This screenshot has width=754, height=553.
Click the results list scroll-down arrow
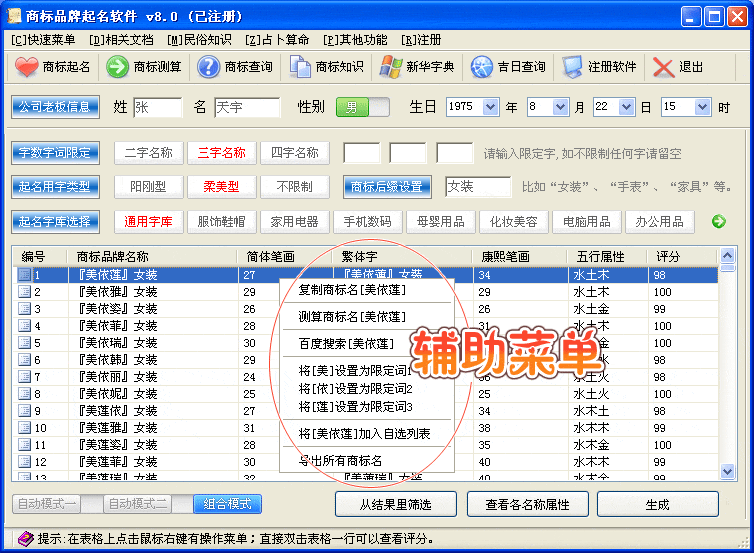pyautogui.click(x=728, y=472)
